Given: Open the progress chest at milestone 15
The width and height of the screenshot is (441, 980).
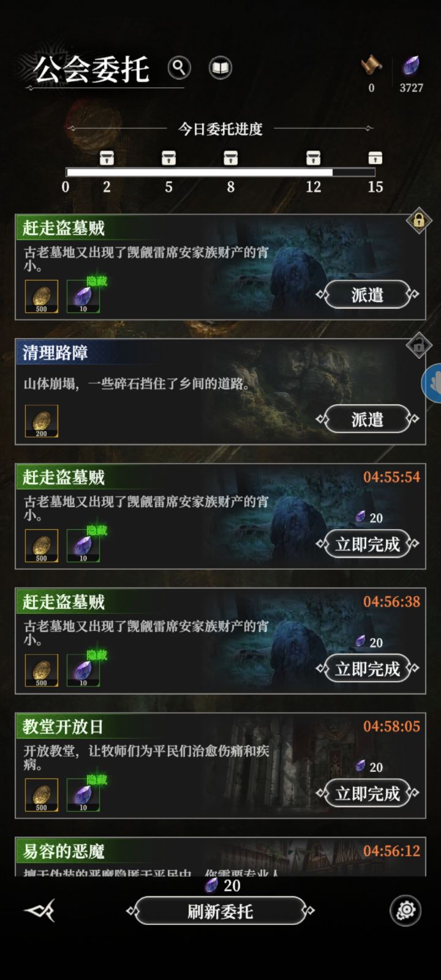Looking at the screenshot, I should (x=375, y=157).
